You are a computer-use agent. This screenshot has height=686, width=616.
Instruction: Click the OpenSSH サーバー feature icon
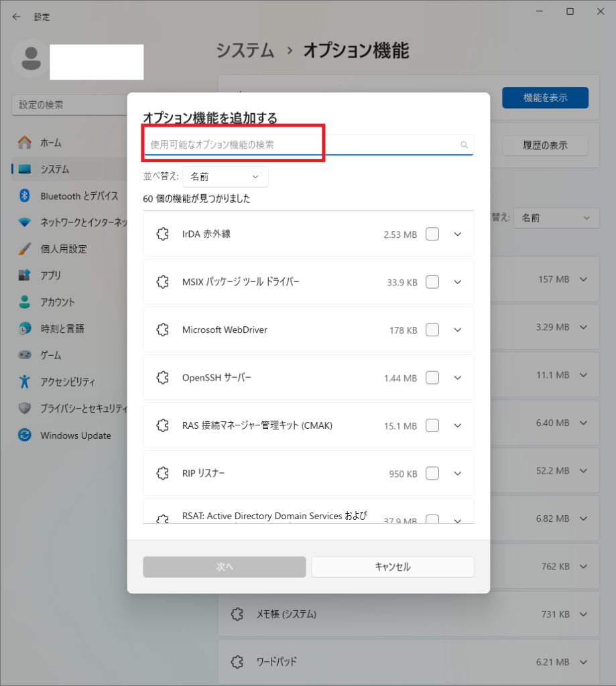[x=162, y=378]
